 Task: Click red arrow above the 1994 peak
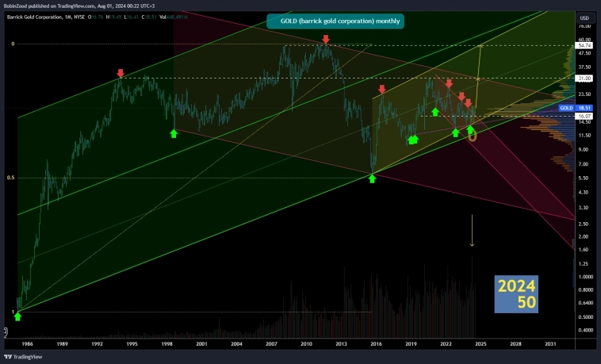pos(121,73)
